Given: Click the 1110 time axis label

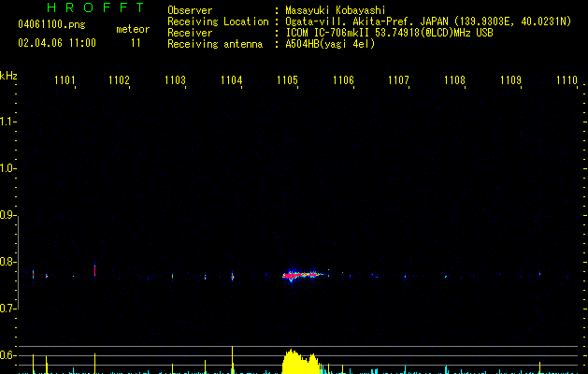Looking at the screenshot, I should 566,79.
